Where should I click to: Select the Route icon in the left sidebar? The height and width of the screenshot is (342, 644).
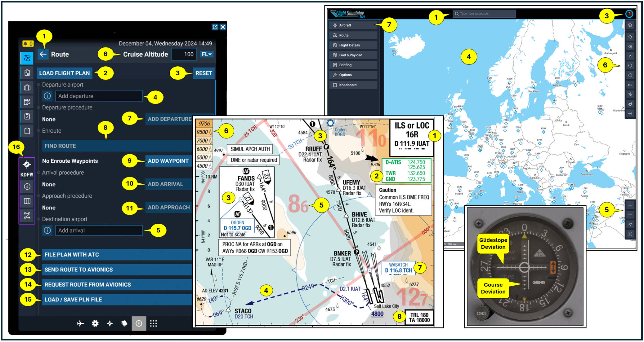(x=27, y=58)
